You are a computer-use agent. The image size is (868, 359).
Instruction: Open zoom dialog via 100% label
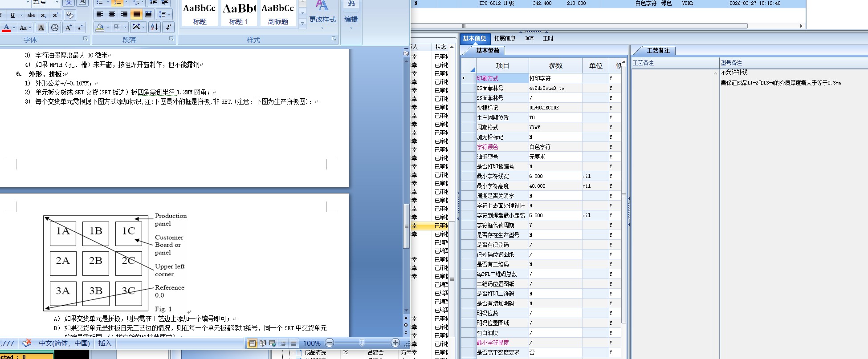click(x=312, y=343)
